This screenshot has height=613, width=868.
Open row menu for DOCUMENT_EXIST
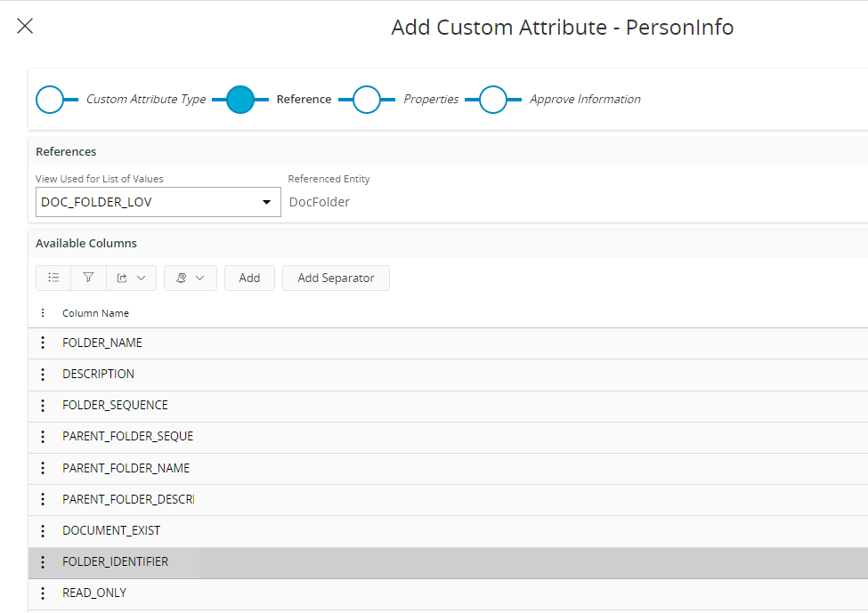tap(43, 530)
